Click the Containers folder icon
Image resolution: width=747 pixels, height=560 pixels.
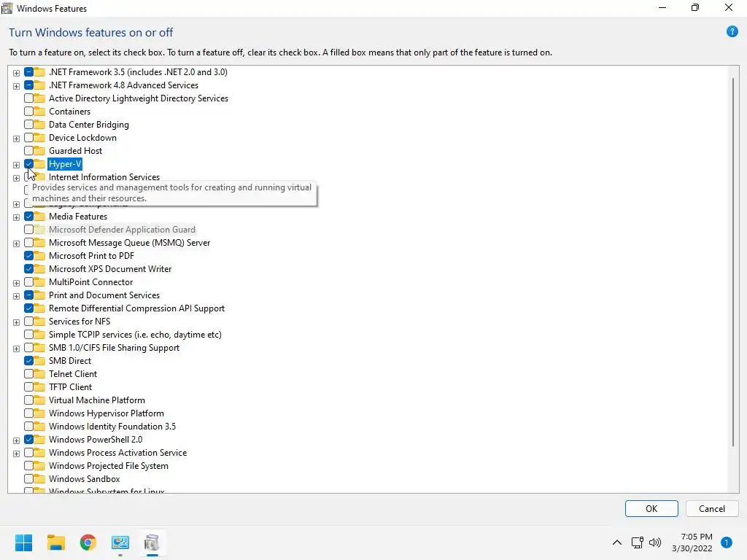[x=39, y=112]
